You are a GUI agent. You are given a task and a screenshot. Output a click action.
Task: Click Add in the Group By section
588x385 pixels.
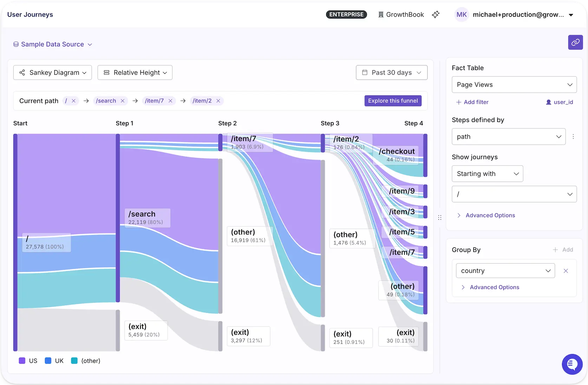[563, 250]
